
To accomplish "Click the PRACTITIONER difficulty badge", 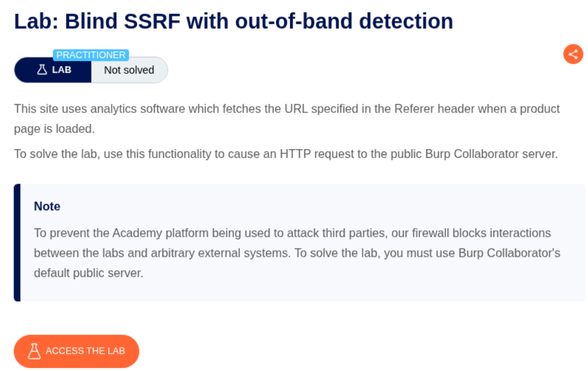I will (91, 55).
